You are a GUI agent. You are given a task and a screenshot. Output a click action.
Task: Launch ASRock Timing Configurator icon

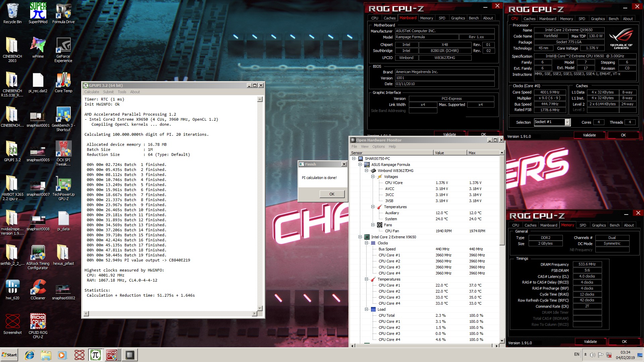tap(38, 257)
